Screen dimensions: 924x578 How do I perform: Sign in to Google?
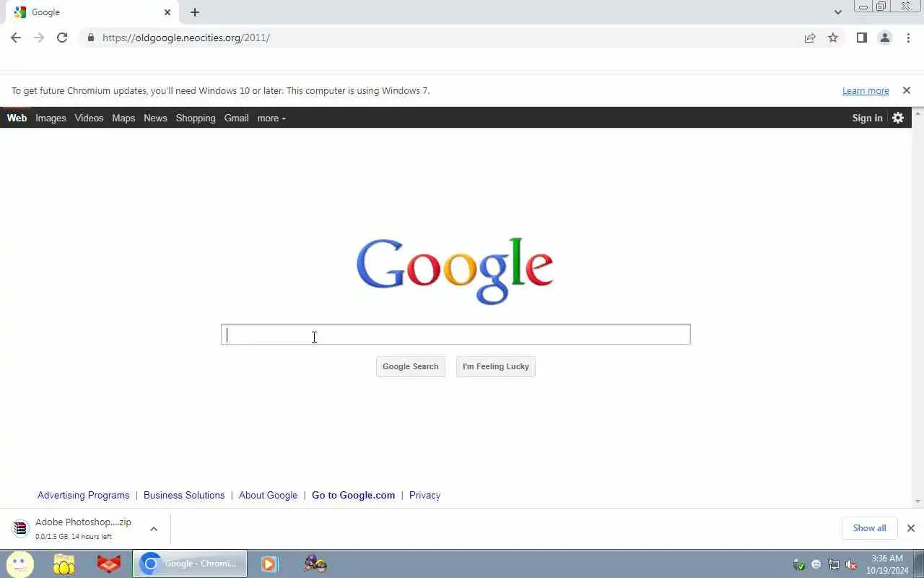tap(867, 118)
